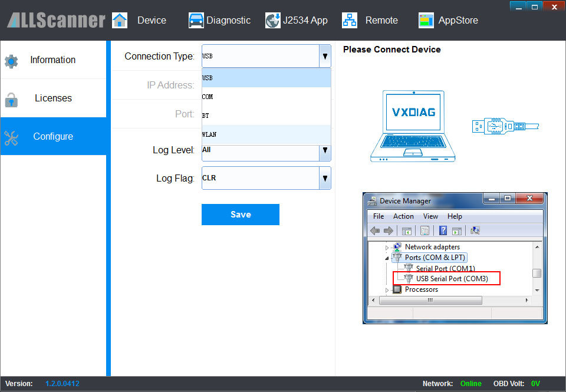Image resolution: width=566 pixels, height=392 pixels.
Task: Click Device Manager title bar icon
Action: point(372,201)
